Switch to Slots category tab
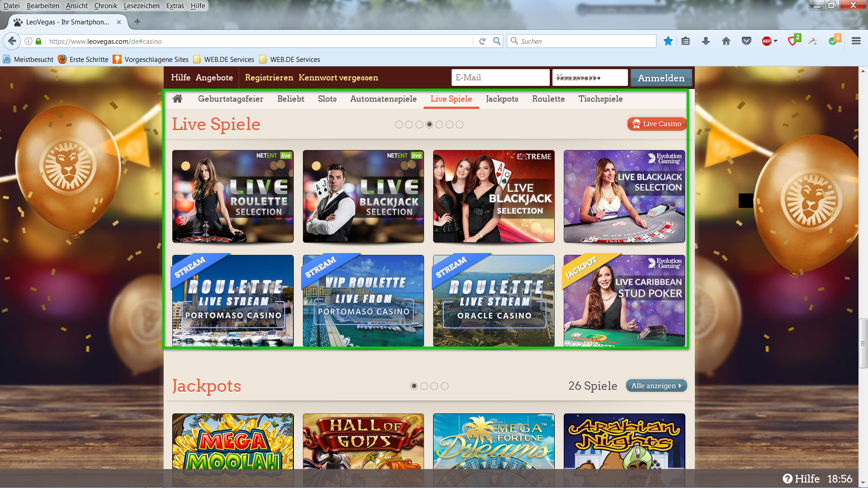 tap(327, 99)
